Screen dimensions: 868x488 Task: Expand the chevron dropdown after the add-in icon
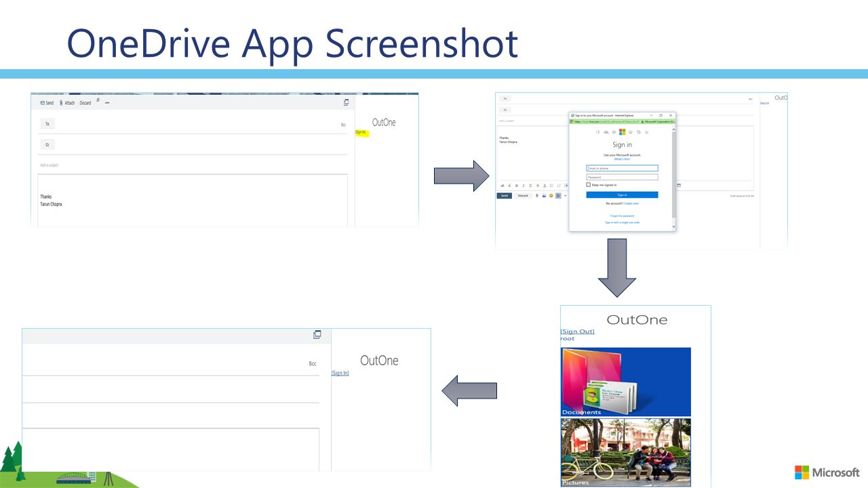coord(566,196)
